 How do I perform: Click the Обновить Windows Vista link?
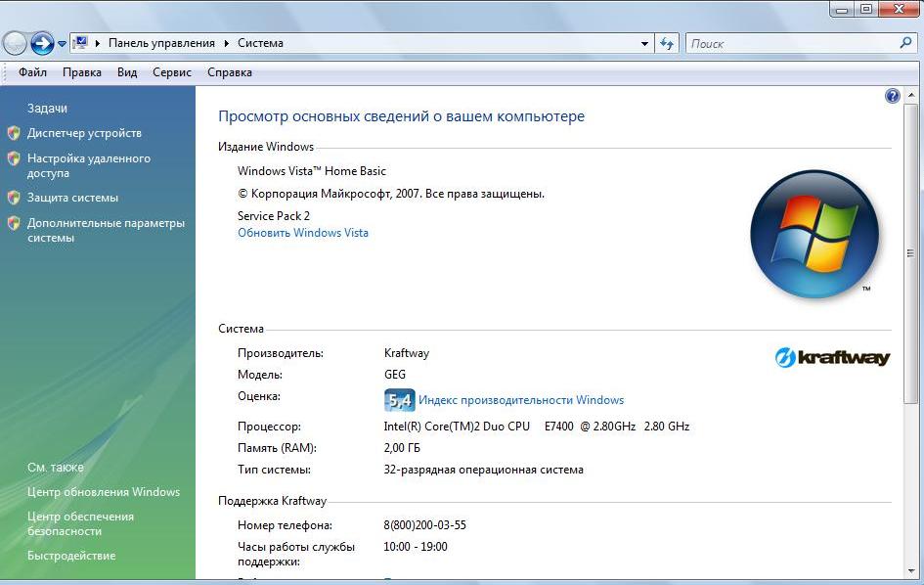303,233
